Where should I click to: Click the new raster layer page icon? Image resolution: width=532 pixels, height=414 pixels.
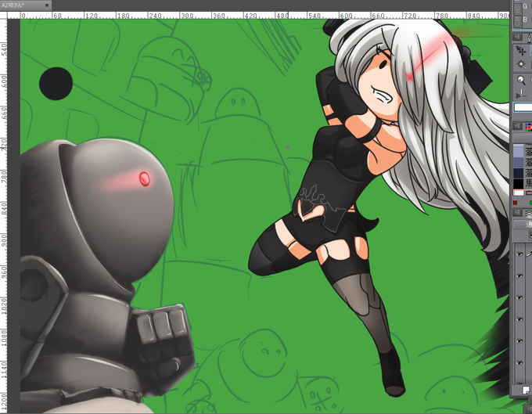coord(527,389)
